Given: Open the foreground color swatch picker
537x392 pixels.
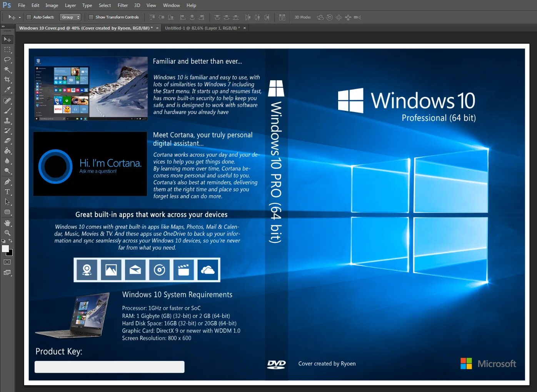Looking at the screenshot, I should [5, 249].
